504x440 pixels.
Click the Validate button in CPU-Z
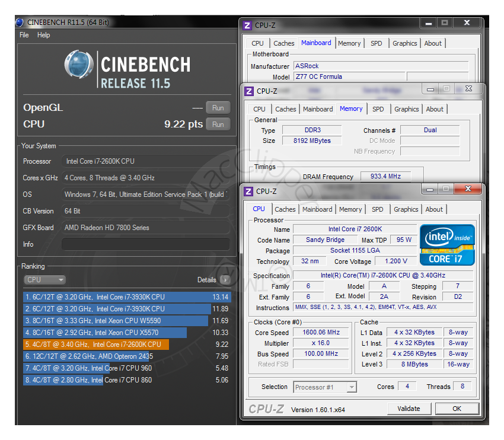409,409
